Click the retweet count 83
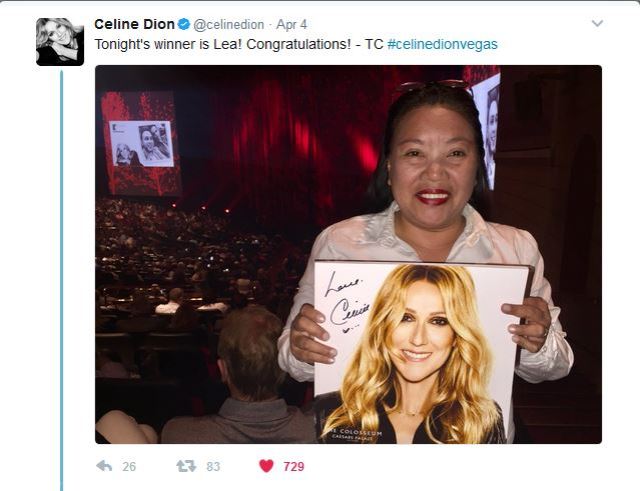 213,466
